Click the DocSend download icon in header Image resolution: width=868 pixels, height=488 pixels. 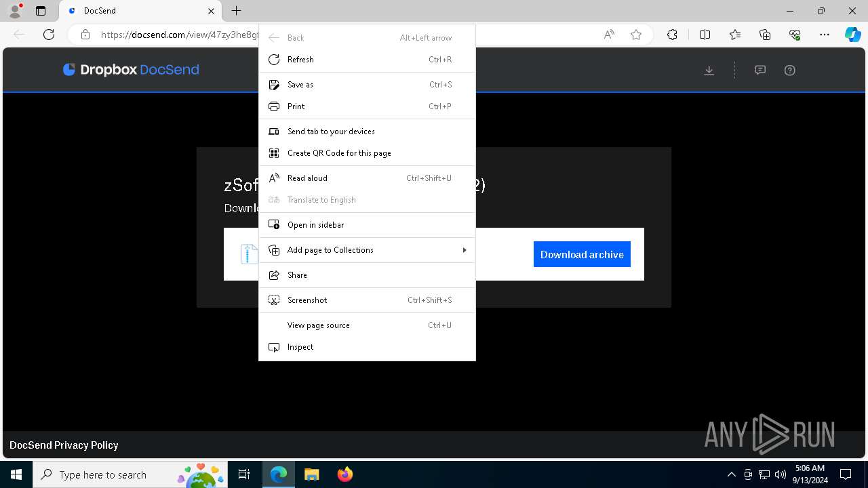pos(709,70)
